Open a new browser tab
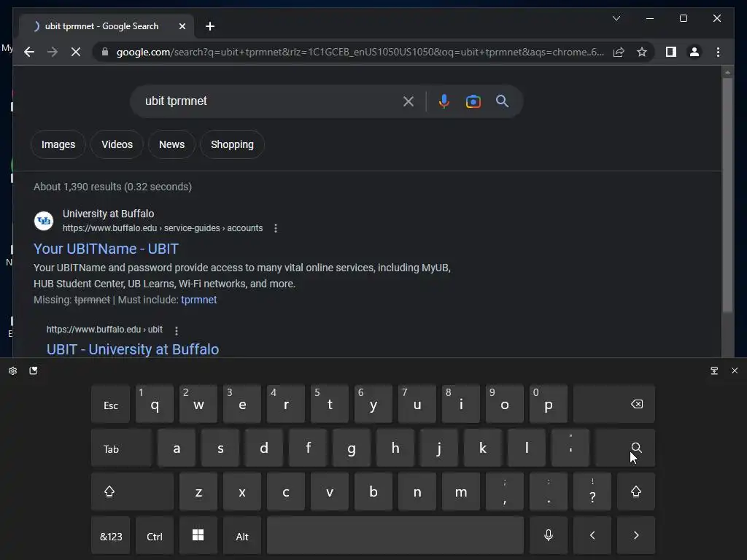The width and height of the screenshot is (747, 560). point(210,26)
